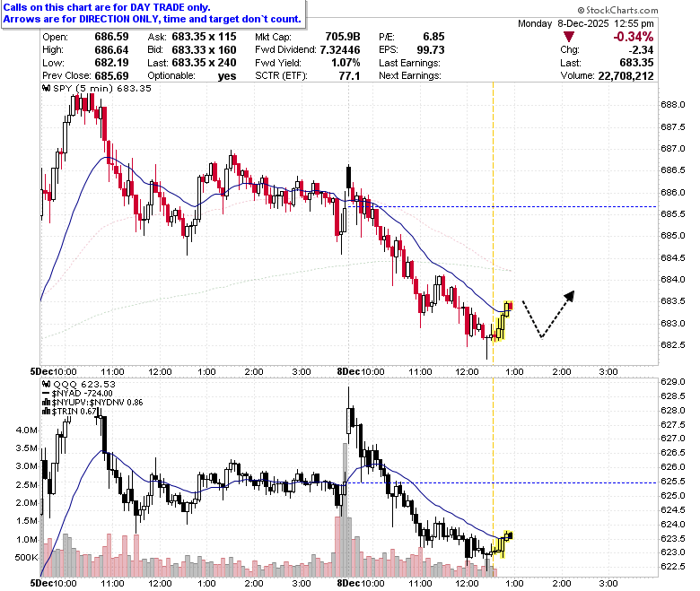Click the Volume value 22,708,212
The image size is (700, 591).
coord(626,76)
